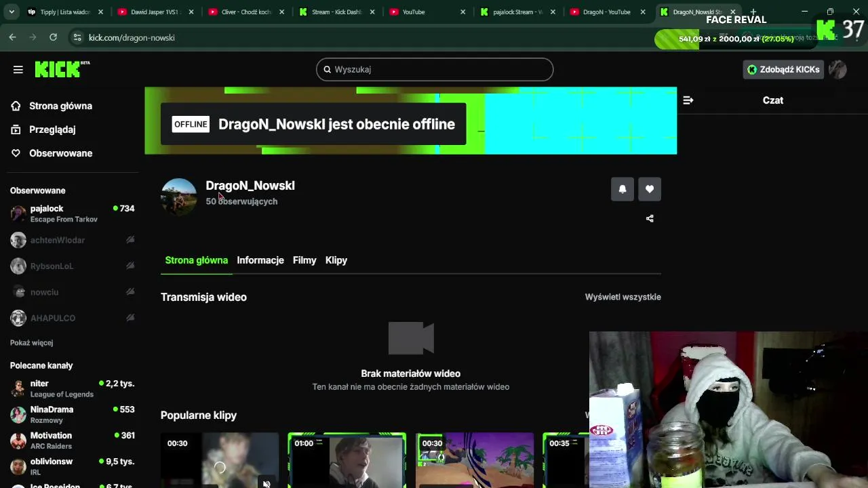
Task: Click the Wyszukaj search field
Action: coord(435,69)
